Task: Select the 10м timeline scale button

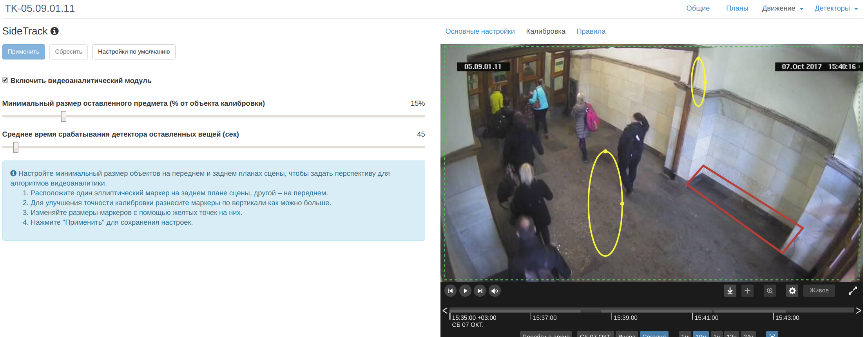Action: (x=701, y=335)
